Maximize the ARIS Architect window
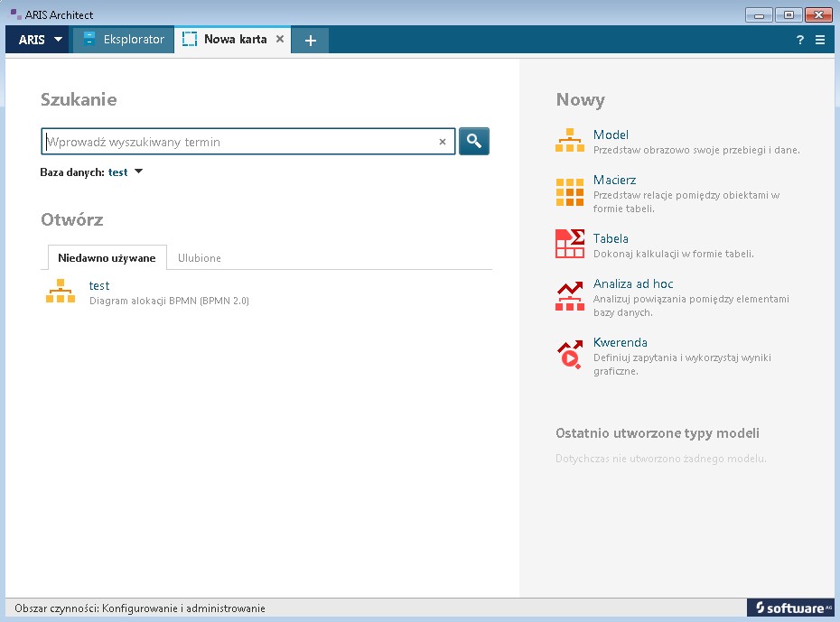Viewport: 840px width, 622px height. click(789, 15)
